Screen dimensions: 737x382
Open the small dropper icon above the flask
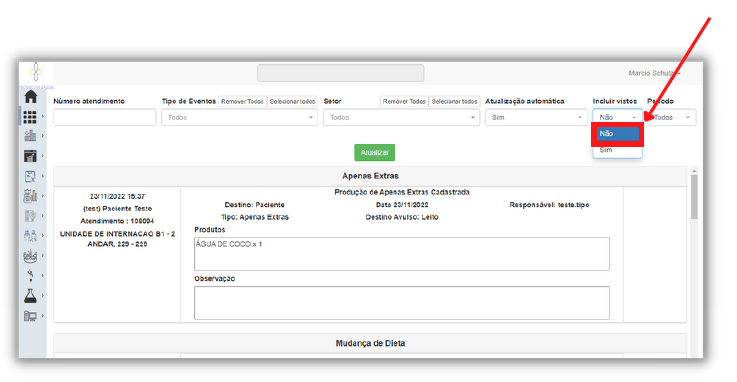pos(31,275)
